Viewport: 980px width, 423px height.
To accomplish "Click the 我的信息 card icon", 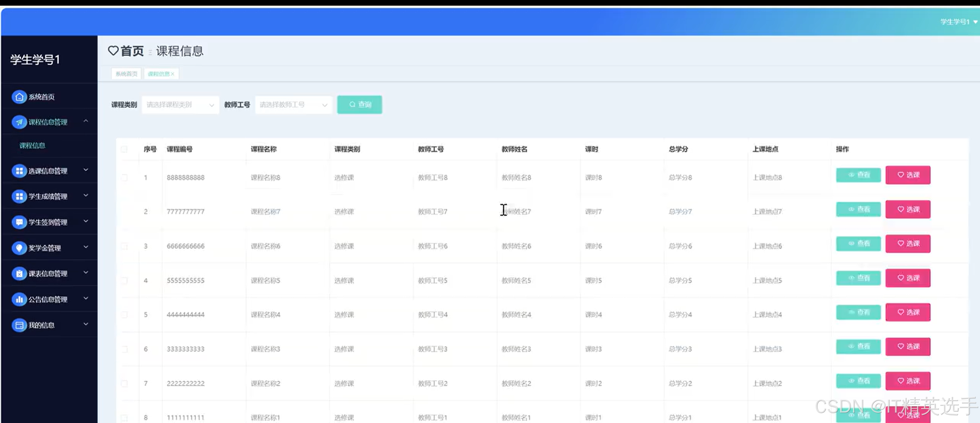I will pos(19,325).
